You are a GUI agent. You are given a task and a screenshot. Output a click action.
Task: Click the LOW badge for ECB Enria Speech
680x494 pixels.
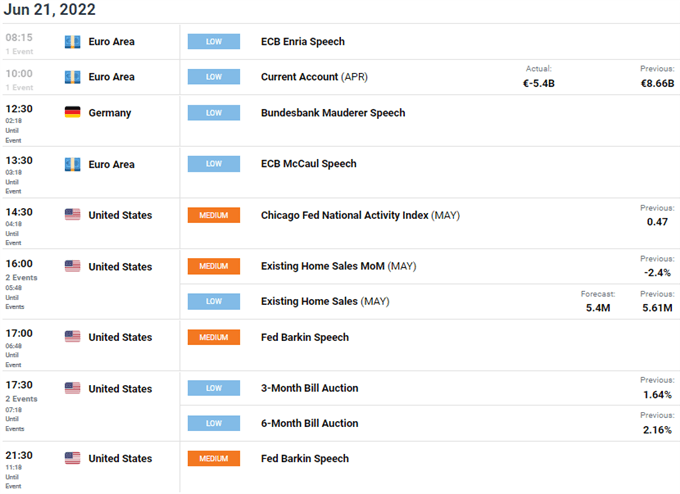click(214, 42)
